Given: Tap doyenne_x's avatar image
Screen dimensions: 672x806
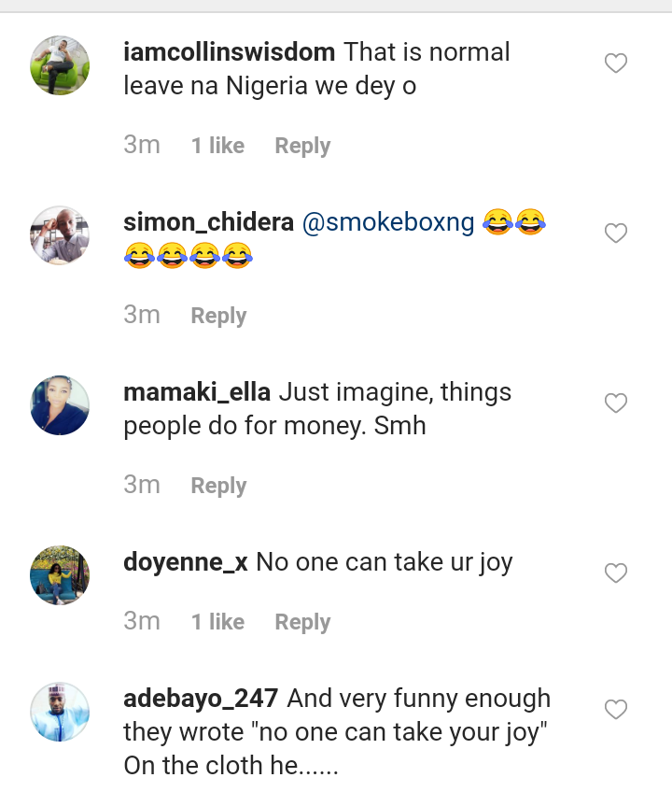Looking at the screenshot, I should pos(60,575).
